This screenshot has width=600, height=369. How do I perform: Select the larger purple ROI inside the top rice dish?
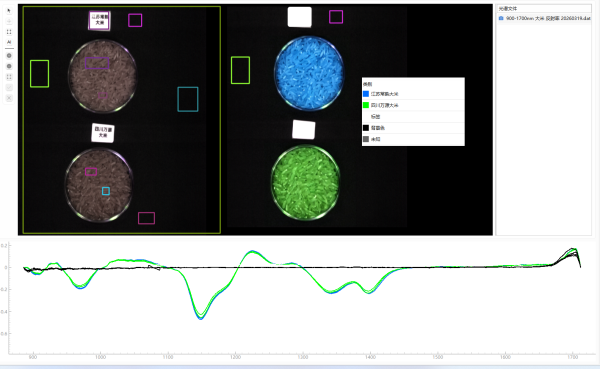tap(97, 63)
